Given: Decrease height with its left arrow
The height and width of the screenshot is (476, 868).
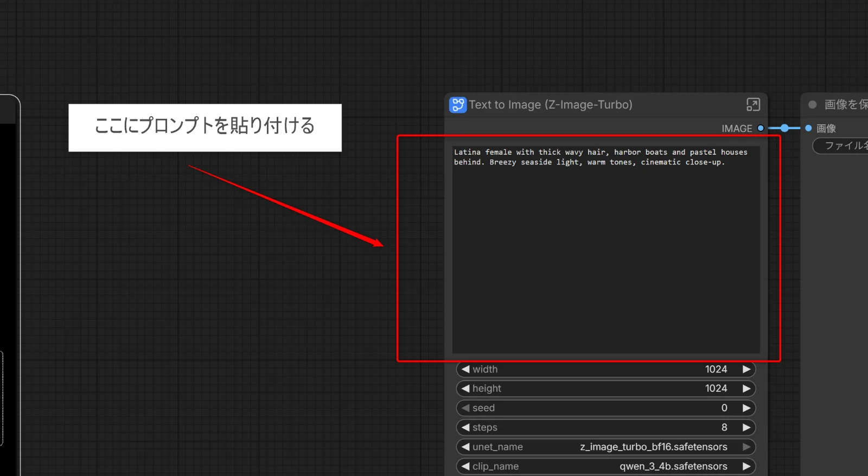Looking at the screenshot, I should click(x=465, y=389).
